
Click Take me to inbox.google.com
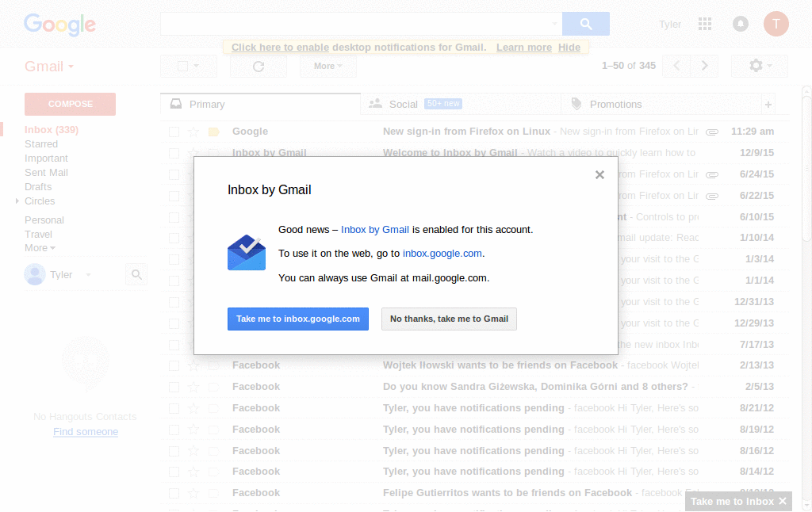297,319
